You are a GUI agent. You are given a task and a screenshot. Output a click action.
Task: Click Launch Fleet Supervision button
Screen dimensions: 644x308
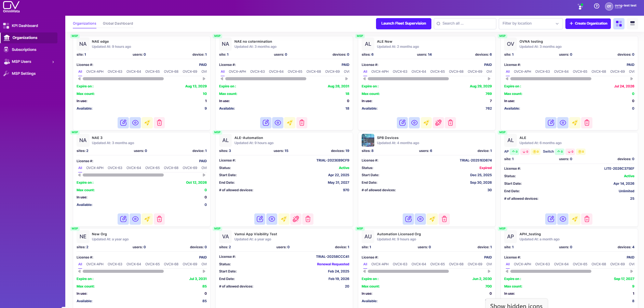click(x=404, y=24)
